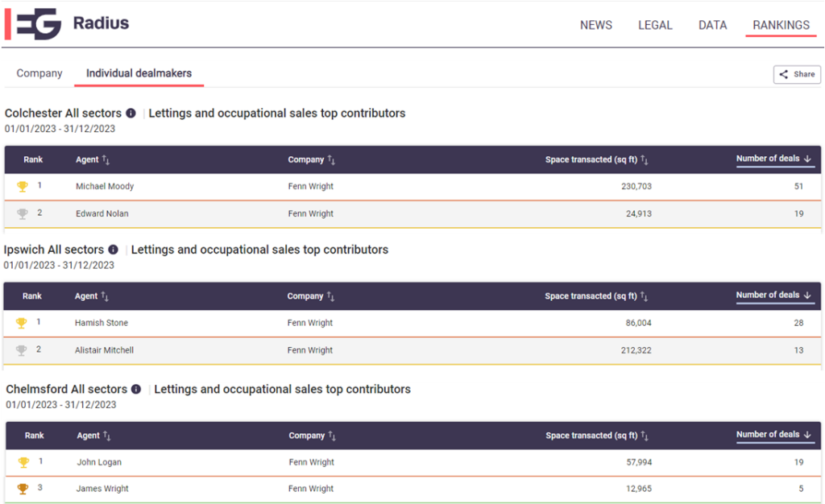Select agent Alistair Mitchell
This screenshot has height=504, width=825.
pos(104,350)
